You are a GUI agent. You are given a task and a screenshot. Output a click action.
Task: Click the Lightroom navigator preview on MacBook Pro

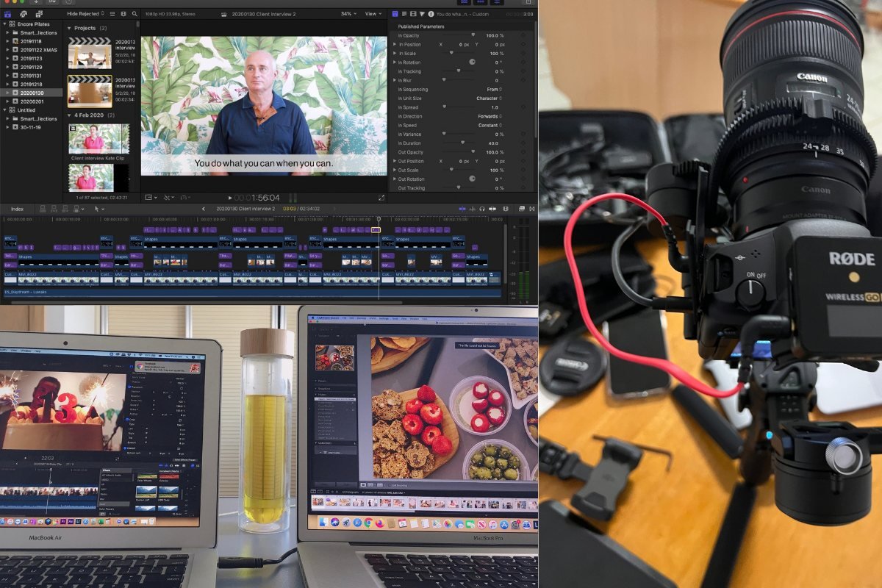click(x=334, y=357)
